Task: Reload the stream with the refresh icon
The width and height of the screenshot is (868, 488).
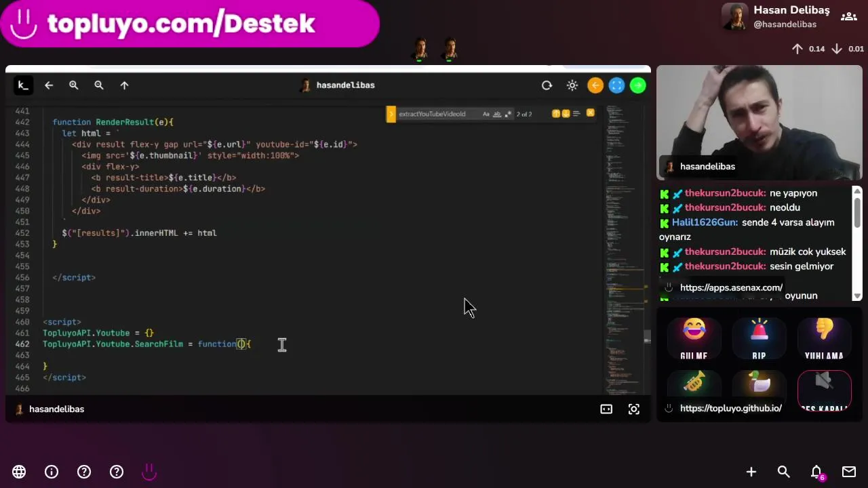Action: point(547,85)
